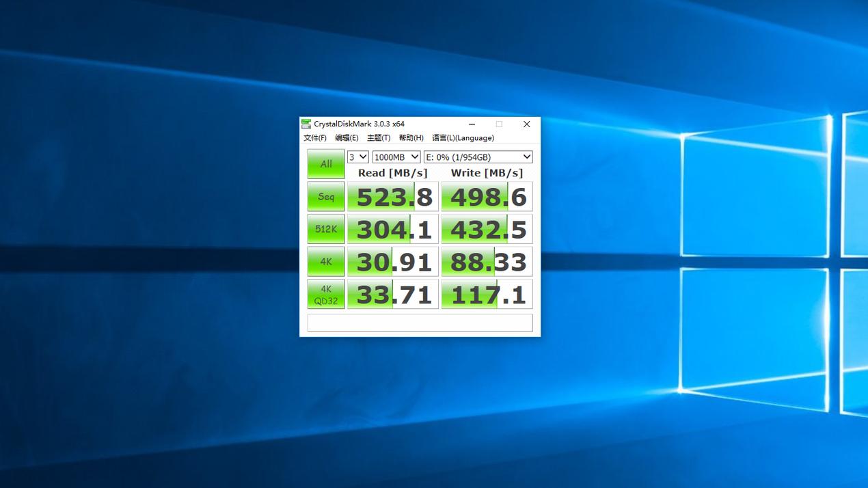The width and height of the screenshot is (868, 488).
Task: Select the 4K read result 30.91
Action: tap(393, 262)
